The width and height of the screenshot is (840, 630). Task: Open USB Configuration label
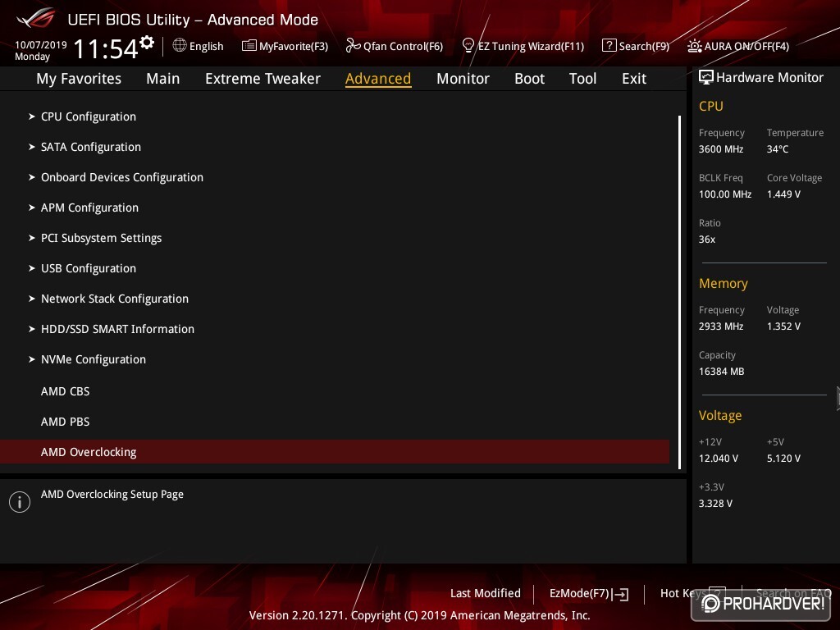(89, 268)
